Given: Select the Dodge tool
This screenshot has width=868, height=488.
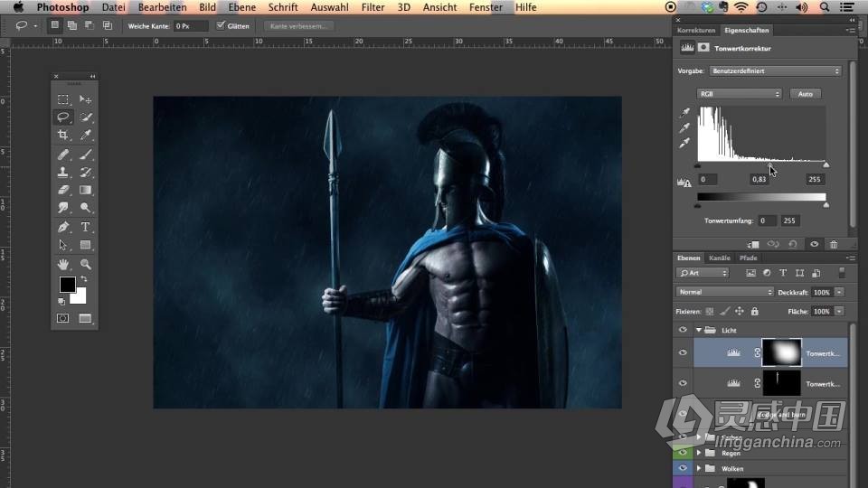Looking at the screenshot, I should (x=85, y=208).
